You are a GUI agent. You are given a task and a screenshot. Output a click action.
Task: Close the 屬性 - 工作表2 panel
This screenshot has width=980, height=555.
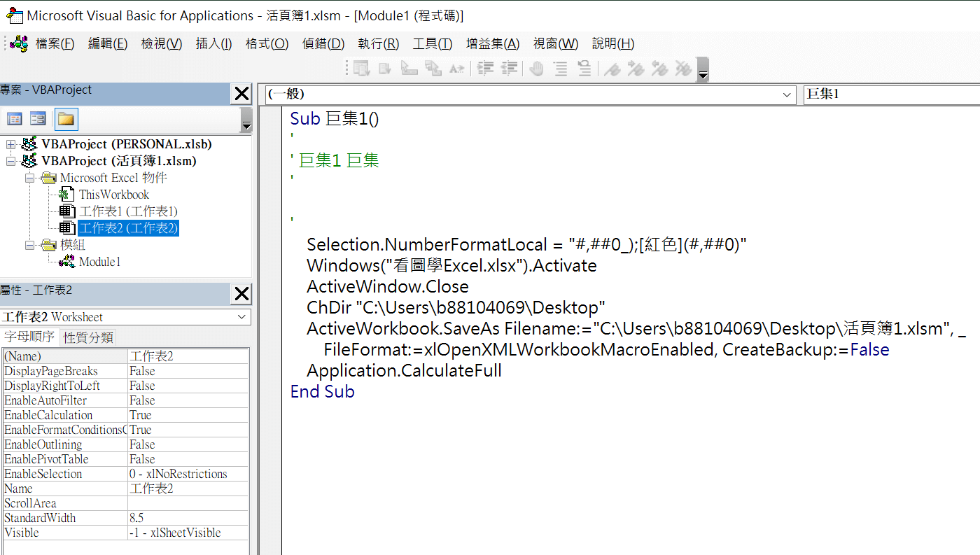[x=241, y=294]
